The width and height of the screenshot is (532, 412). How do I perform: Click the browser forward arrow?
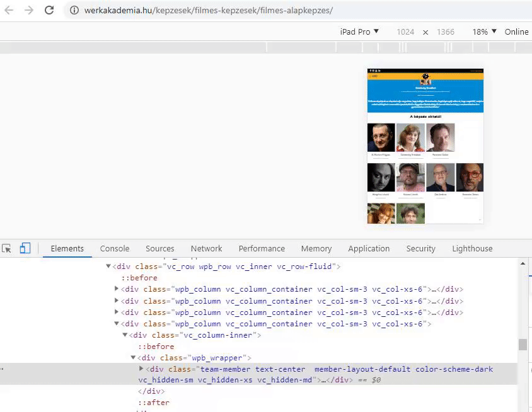[x=29, y=10]
